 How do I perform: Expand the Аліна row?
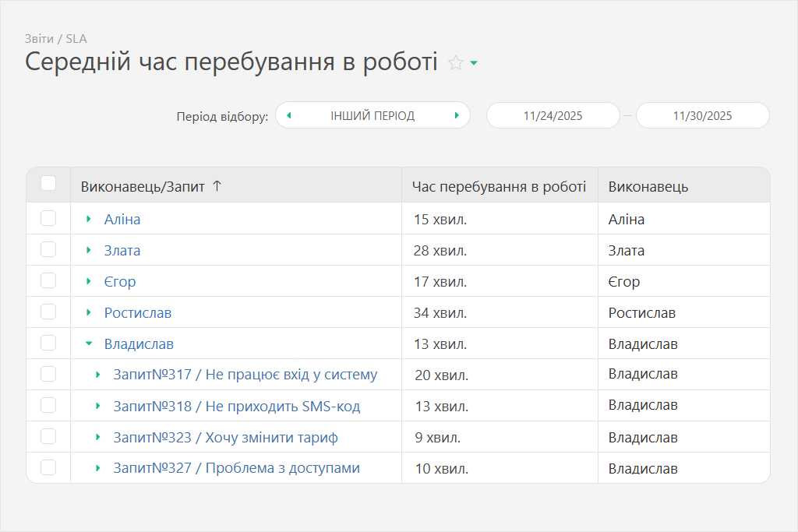point(89,220)
